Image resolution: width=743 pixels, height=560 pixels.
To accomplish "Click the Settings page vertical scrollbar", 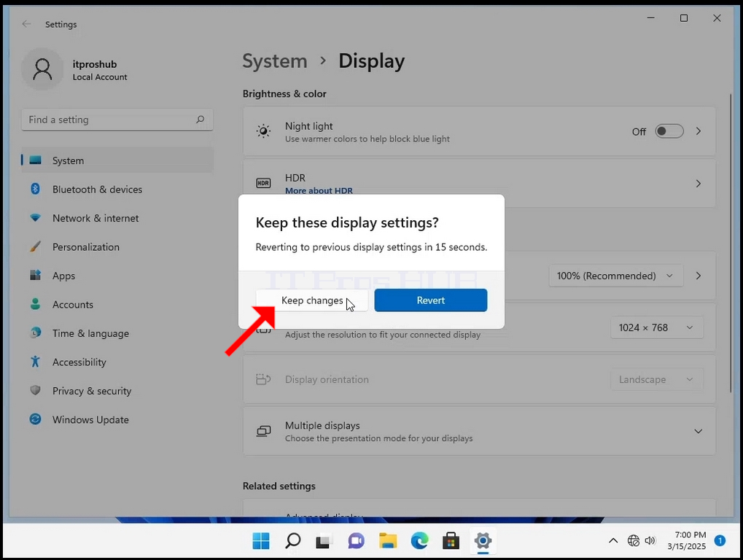I will tap(731, 243).
